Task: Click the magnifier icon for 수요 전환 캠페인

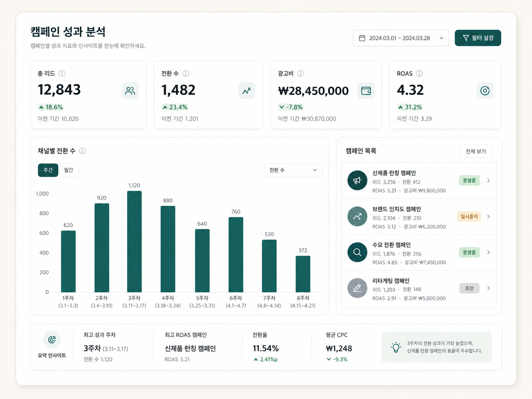Action: click(357, 252)
